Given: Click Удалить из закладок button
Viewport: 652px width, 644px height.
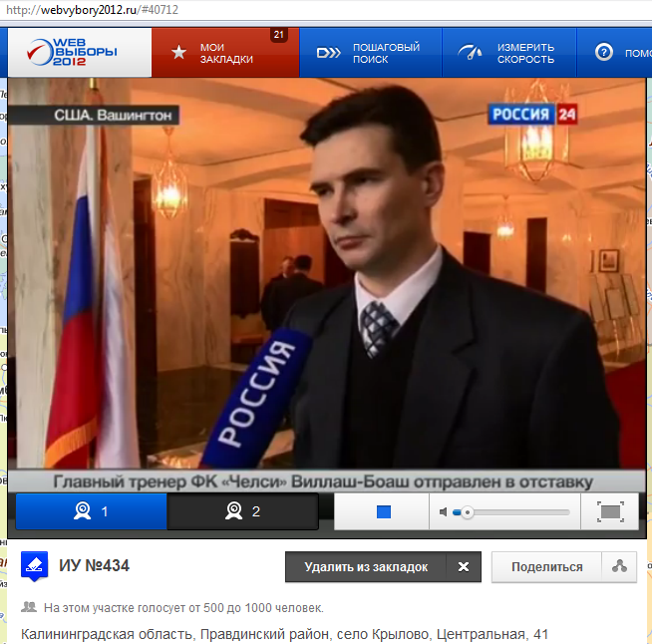Looking at the screenshot, I should [366, 567].
